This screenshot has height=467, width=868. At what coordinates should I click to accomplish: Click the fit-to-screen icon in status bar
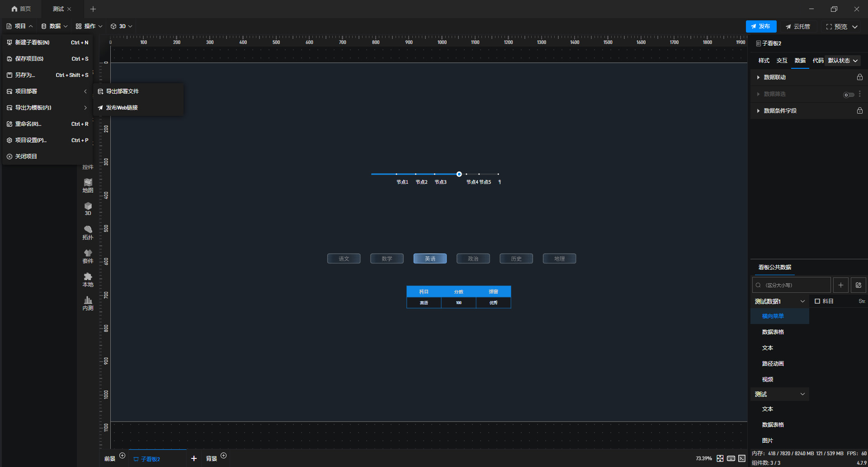pyautogui.click(x=720, y=458)
